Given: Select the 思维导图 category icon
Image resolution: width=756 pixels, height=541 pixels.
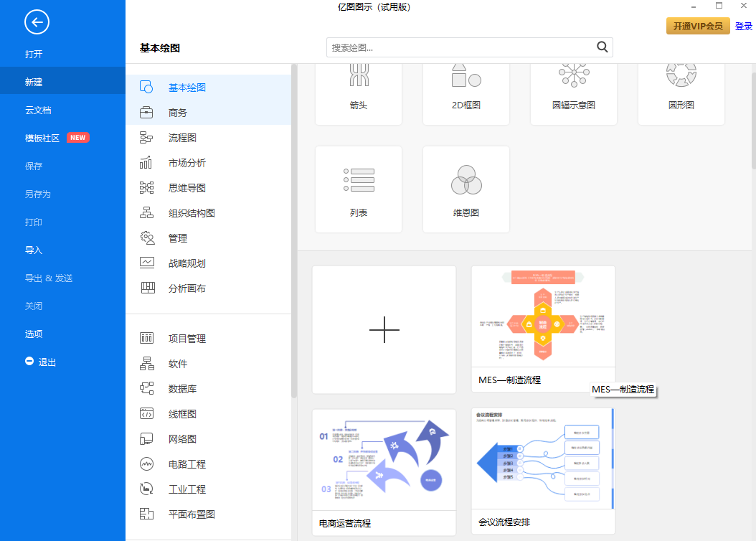Looking at the screenshot, I should (147, 187).
